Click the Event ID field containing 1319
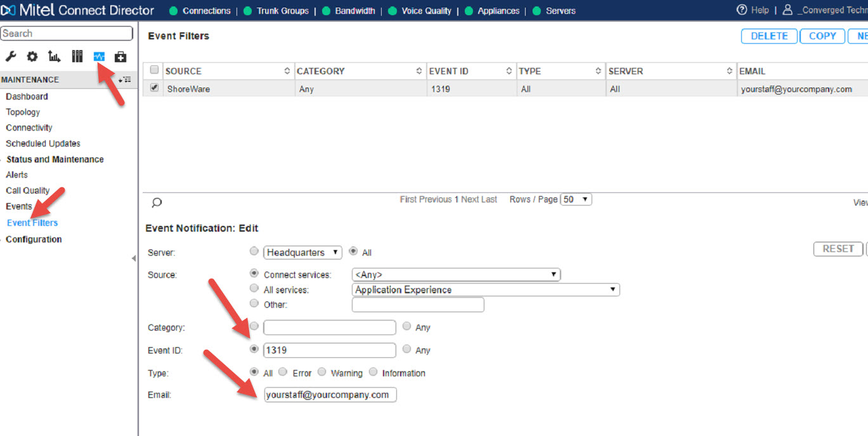This screenshot has height=436, width=868. 330,350
